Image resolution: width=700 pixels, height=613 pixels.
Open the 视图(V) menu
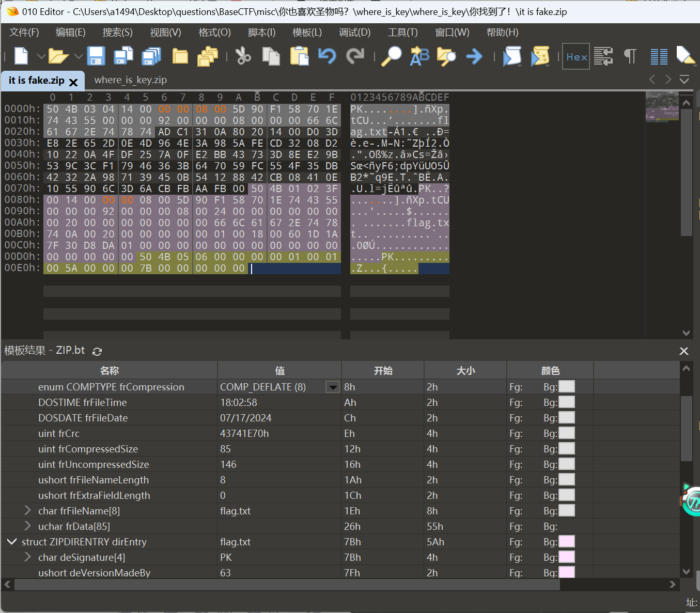pos(165,33)
